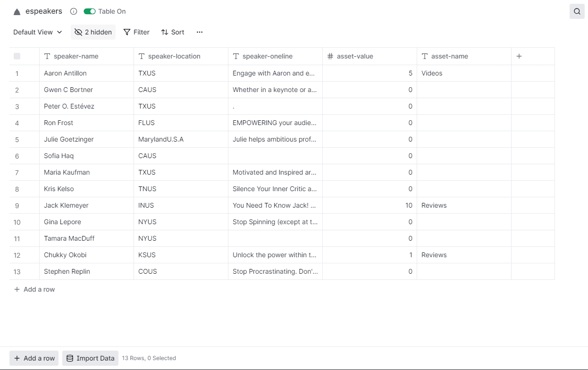Click the KSUS location cell
Screen dimensions: 588x370
pyautogui.click(x=181, y=255)
